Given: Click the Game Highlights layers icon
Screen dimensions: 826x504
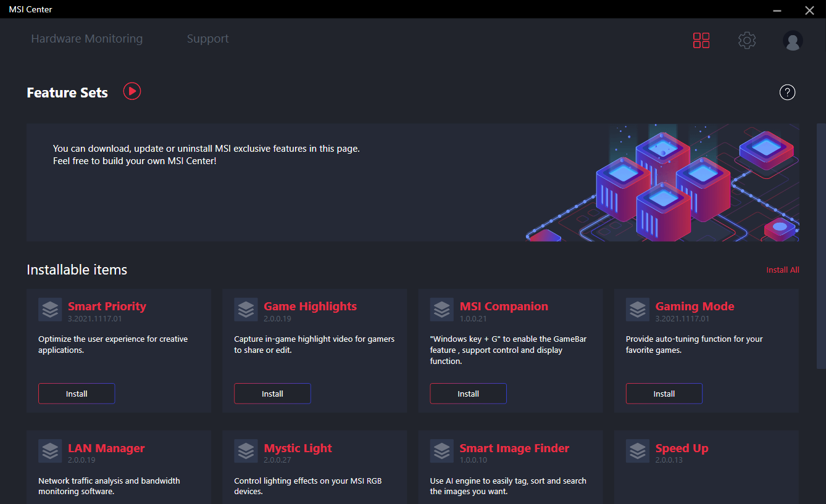Looking at the screenshot, I should click(x=246, y=310).
